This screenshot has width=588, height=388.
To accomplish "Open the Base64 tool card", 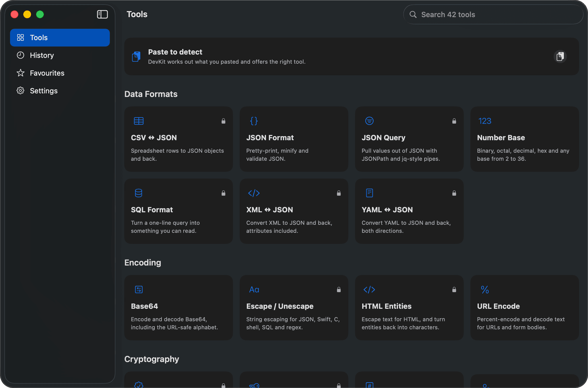I will click(x=178, y=308).
